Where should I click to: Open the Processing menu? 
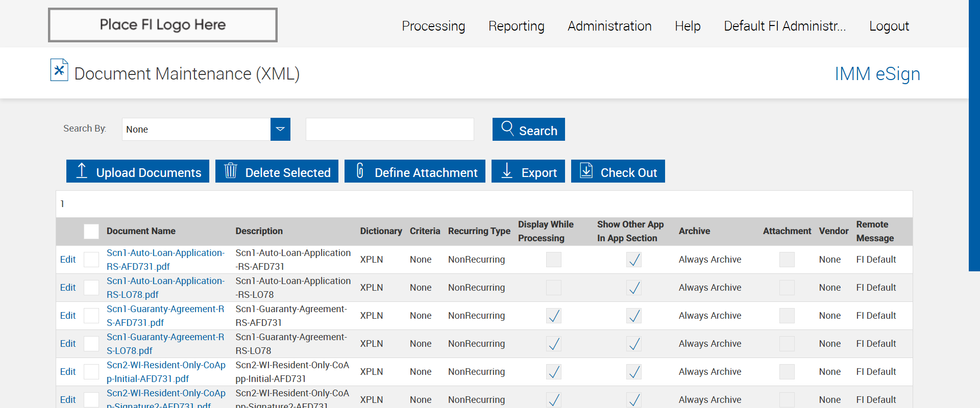(433, 26)
